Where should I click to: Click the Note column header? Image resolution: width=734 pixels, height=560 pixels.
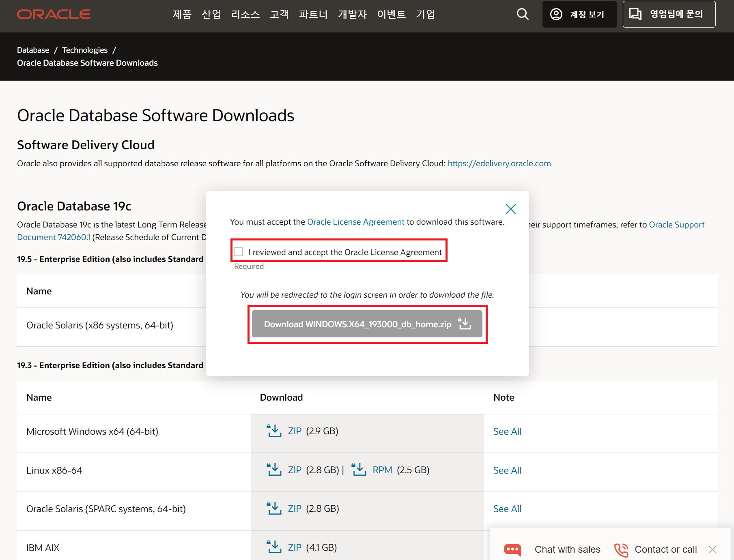(504, 397)
